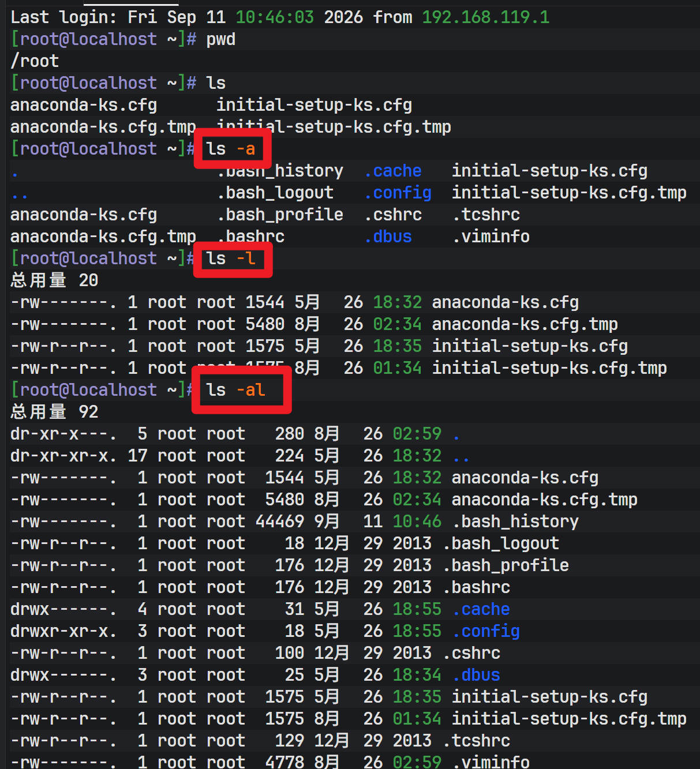Screen dimensions: 700x769
Task: Click '.cache' in the ls -a output
Action: (393, 171)
